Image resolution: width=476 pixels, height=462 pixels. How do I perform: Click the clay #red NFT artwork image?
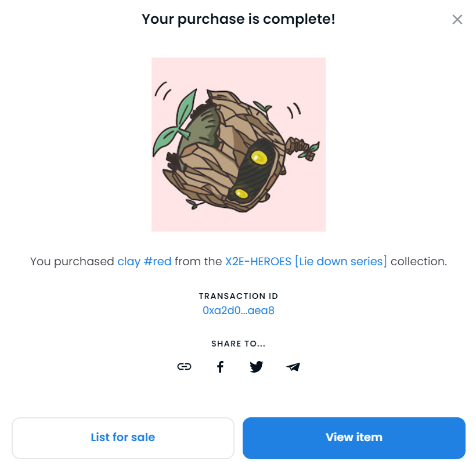coord(239,145)
